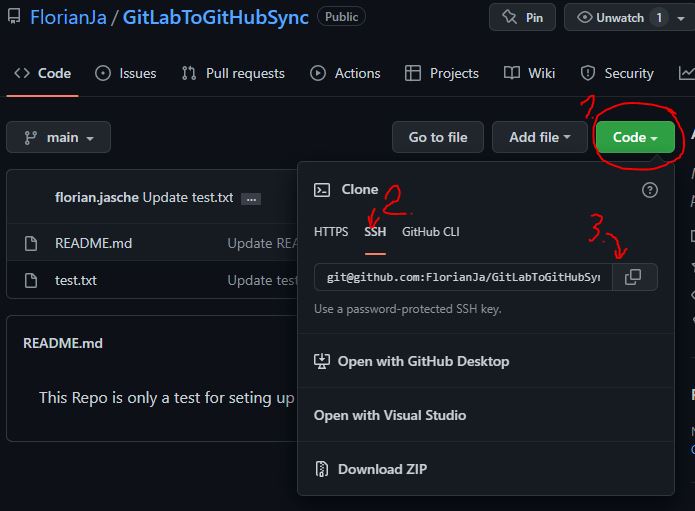Open the Actions tab
The image size is (695, 511).
click(x=345, y=73)
